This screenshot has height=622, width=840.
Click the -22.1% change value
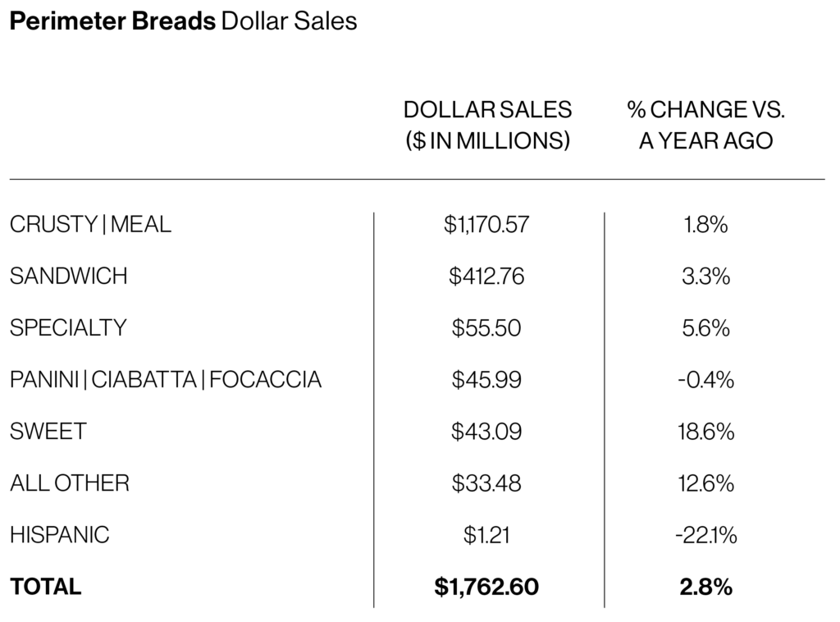[705, 535]
